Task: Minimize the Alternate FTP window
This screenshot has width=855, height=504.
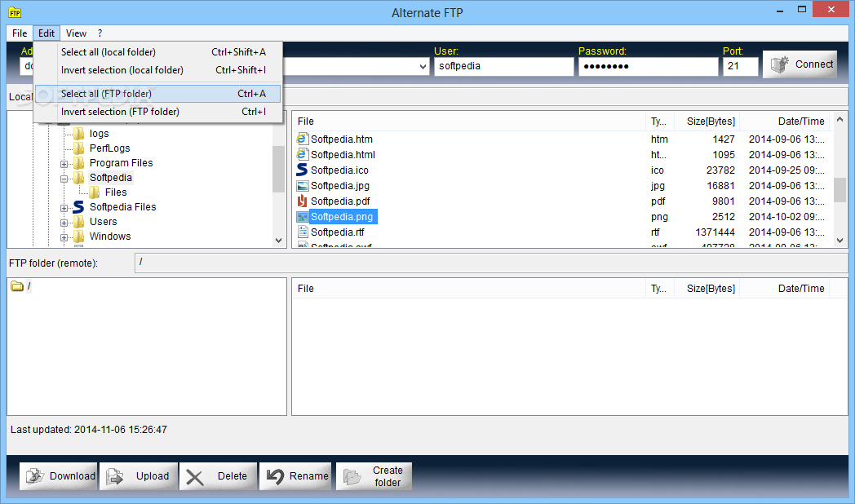Action: 780,10
